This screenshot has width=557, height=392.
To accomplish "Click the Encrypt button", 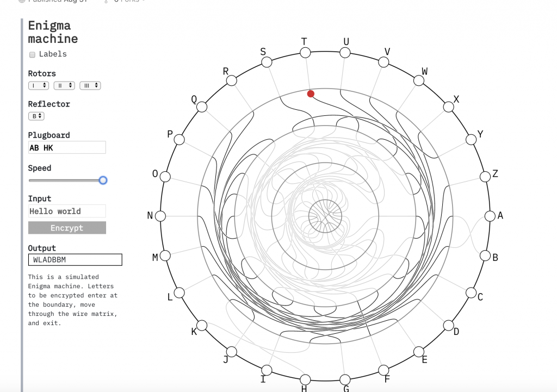I will [x=67, y=228].
